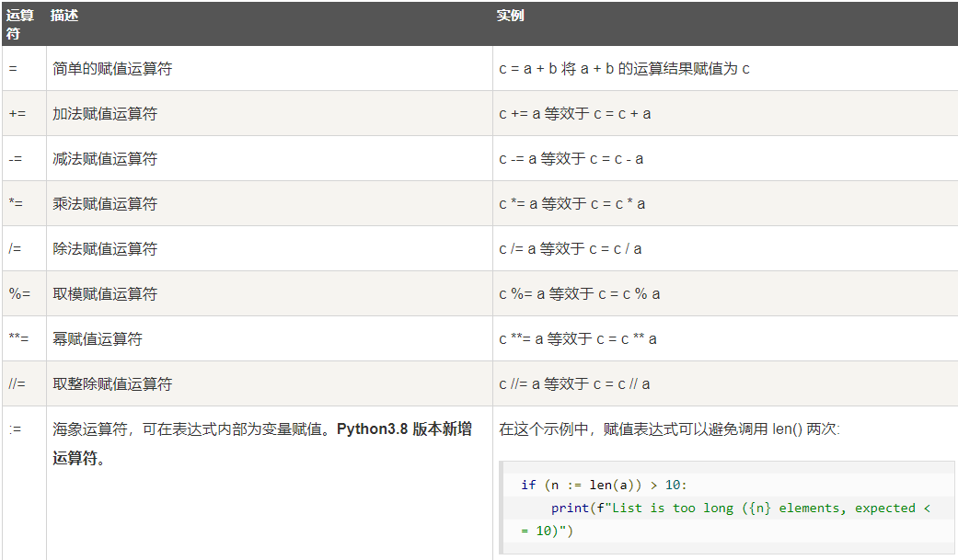Select the 幂赋值运算符 description
The height and width of the screenshot is (560, 958).
click(98, 338)
